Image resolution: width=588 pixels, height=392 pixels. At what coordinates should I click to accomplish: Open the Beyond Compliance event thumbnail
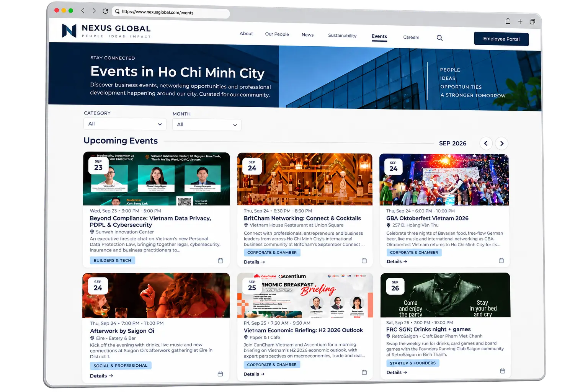tap(156, 179)
